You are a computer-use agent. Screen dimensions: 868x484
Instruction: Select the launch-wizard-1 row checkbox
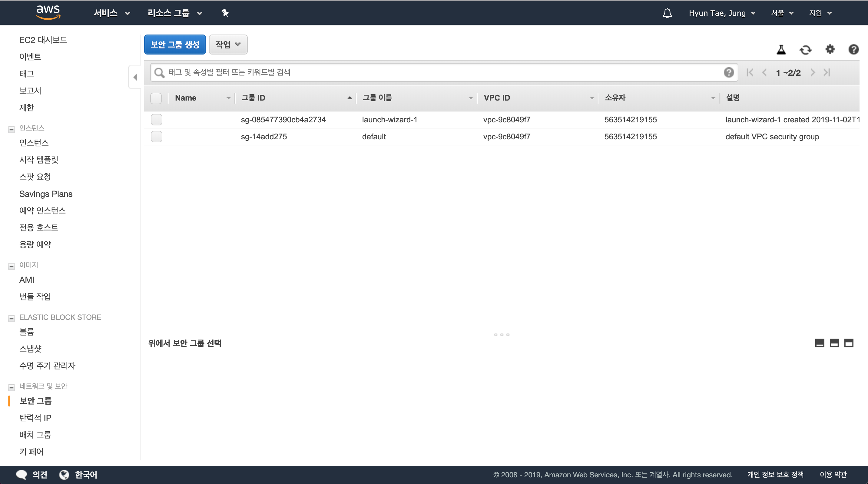coord(156,120)
